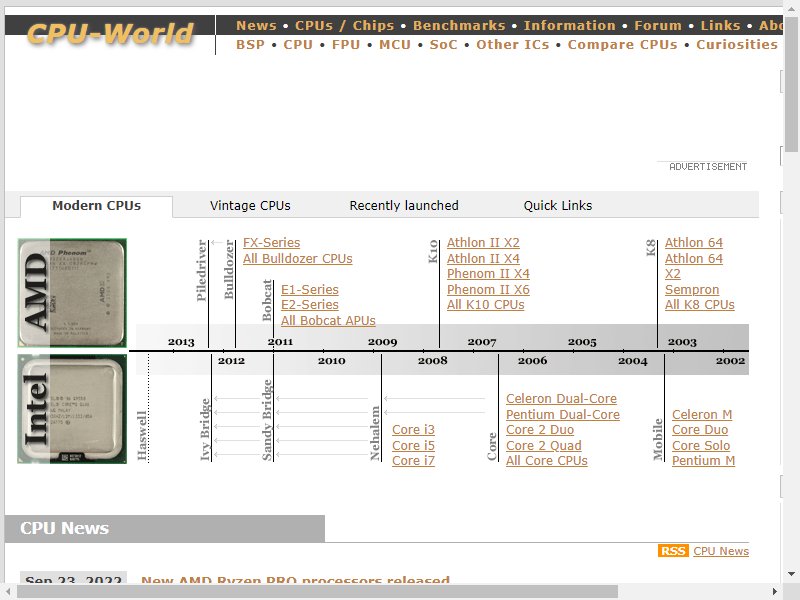Screen dimensions: 800x600
Task: Select MCU in the sub-navigation
Action: (394, 45)
